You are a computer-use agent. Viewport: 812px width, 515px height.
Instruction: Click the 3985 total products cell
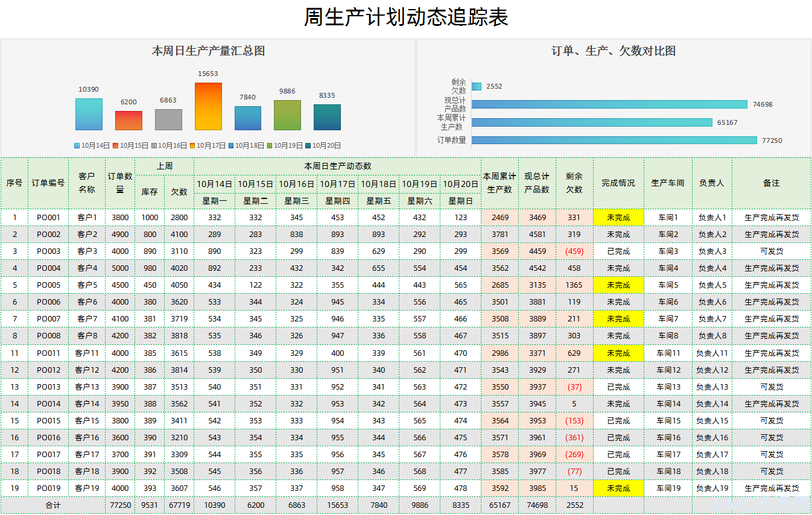537,488
